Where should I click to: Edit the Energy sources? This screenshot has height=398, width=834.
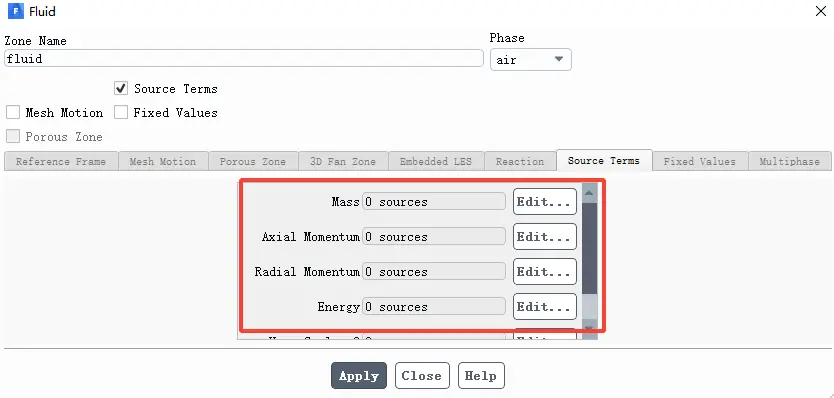pos(545,306)
